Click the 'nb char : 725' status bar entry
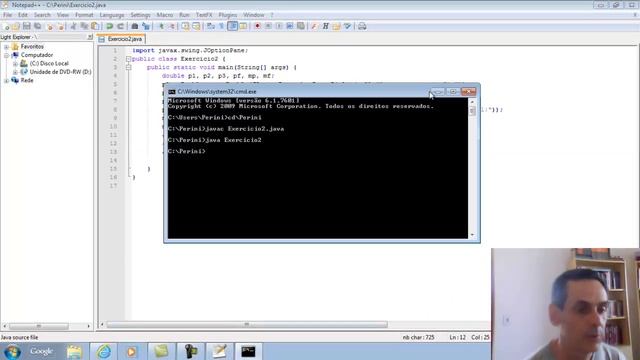 418,338
